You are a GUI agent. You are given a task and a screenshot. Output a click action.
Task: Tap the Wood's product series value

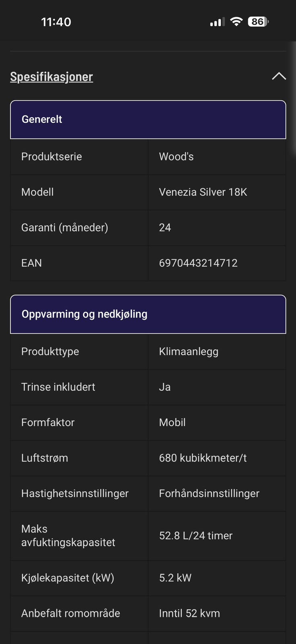[176, 157]
